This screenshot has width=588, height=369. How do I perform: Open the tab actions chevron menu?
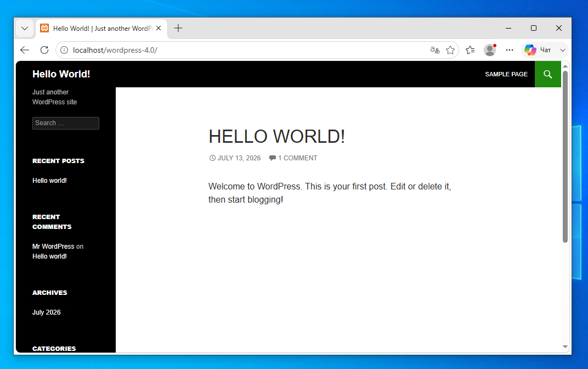[x=25, y=28]
